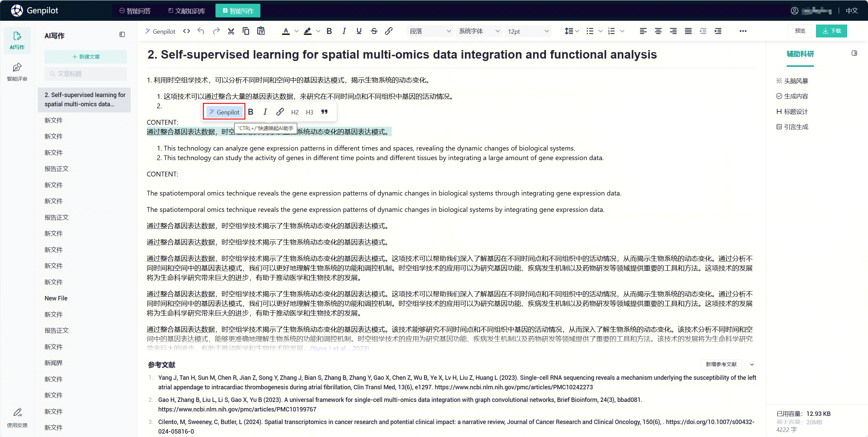Open the 12pt font size dropdown
The width and height of the screenshot is (868, 437).
tap(528, 31)
